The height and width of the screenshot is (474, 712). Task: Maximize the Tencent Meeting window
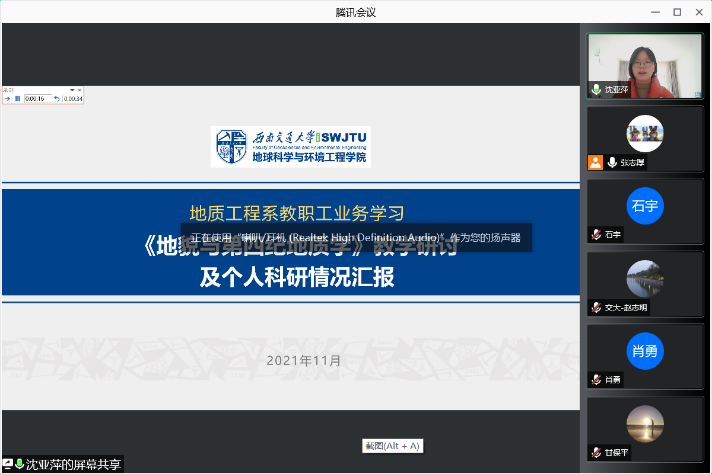click(x=677, y=12)
